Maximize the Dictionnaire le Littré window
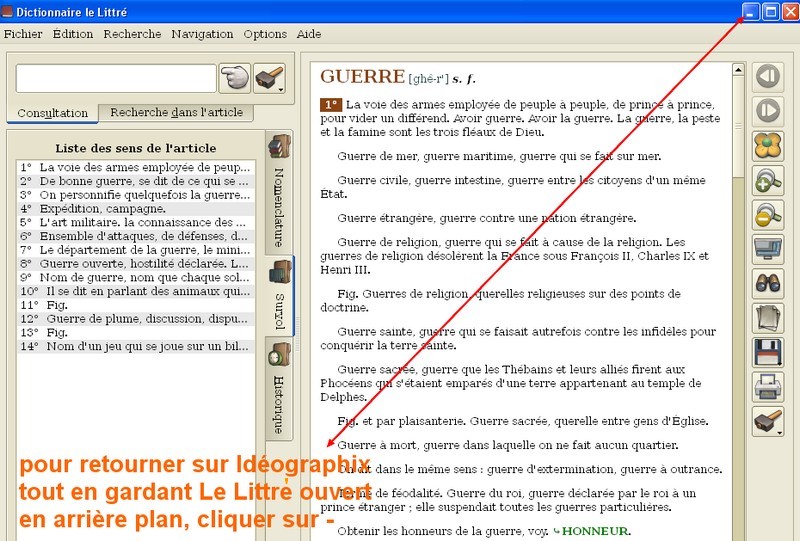The image size is (800, 541). coord(771,11)
